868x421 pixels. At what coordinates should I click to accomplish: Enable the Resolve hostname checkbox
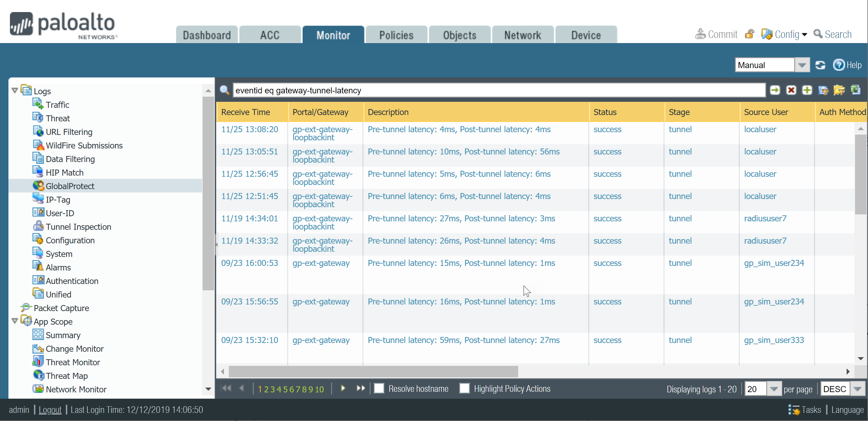click(379, 388)
